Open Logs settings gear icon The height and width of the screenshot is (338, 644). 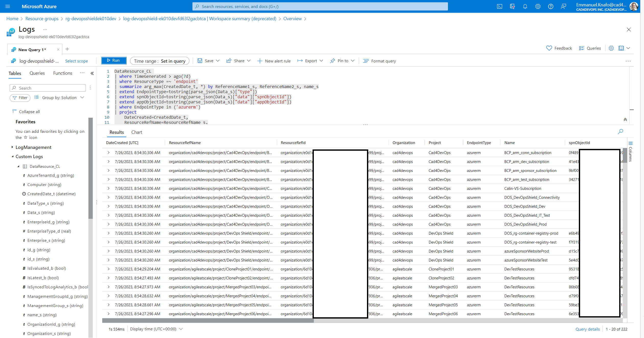coord(611,48)
